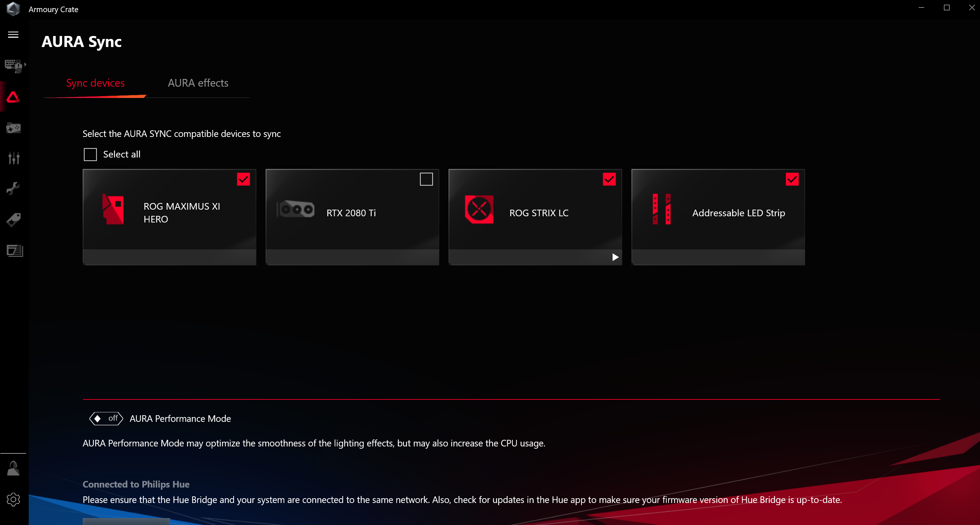
Task: Click the ROG STRIX LC label
Action: tap(539, 213)
